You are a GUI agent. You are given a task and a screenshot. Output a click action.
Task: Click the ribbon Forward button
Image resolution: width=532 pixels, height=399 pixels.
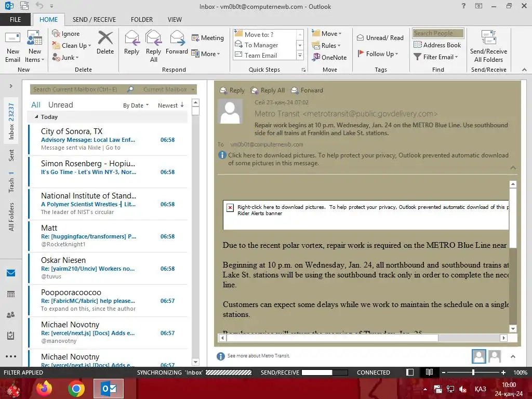tap(177, 43)
